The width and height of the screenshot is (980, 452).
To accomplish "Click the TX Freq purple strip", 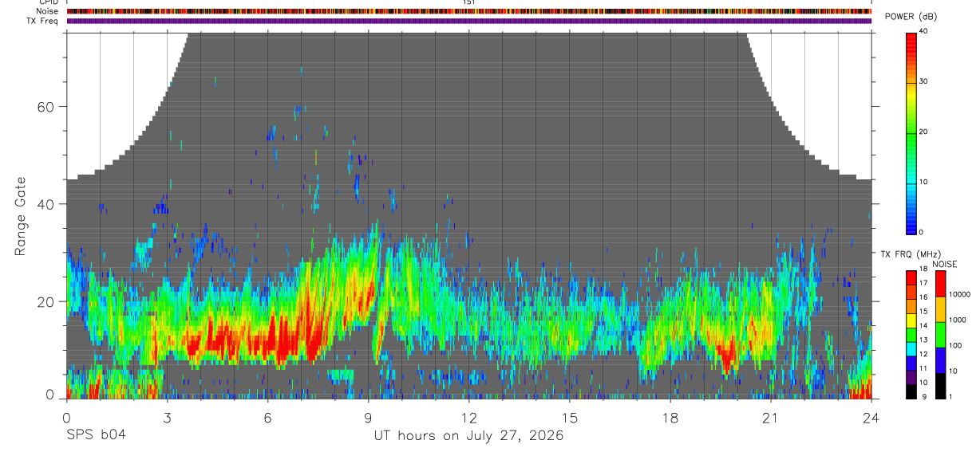I will pos(469,21).
